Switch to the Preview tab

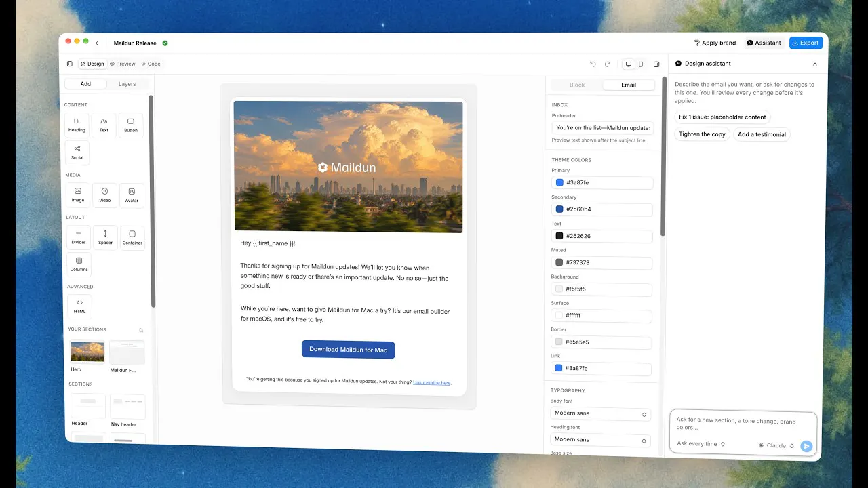123,64
